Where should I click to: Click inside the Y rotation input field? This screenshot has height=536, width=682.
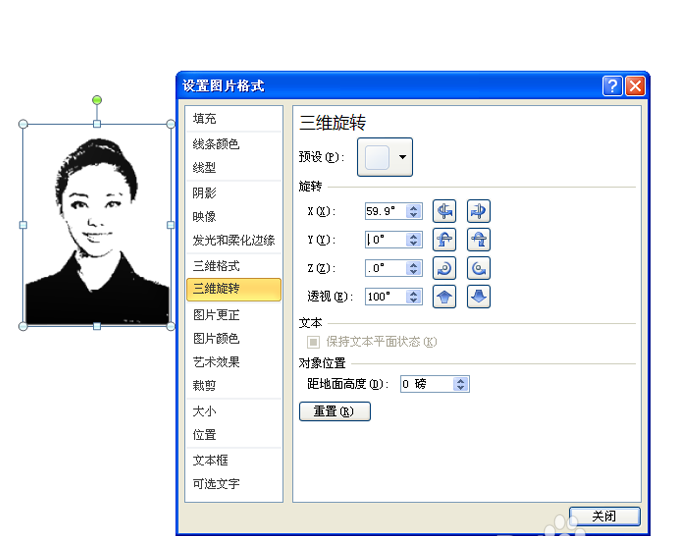click(x=386, y=240)
